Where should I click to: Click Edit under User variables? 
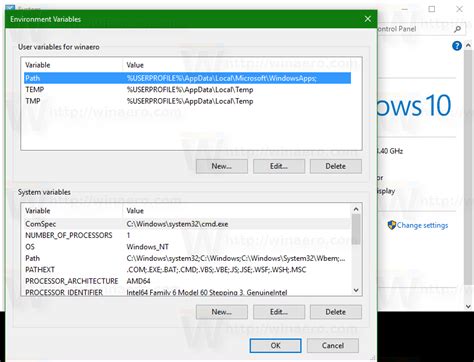tap(279, 166)
